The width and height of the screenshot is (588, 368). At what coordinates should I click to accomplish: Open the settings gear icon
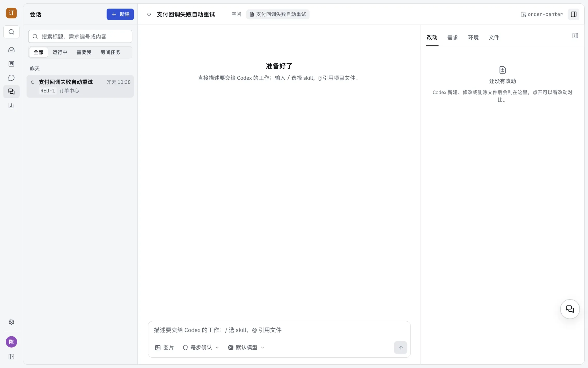tap(11, 322)
